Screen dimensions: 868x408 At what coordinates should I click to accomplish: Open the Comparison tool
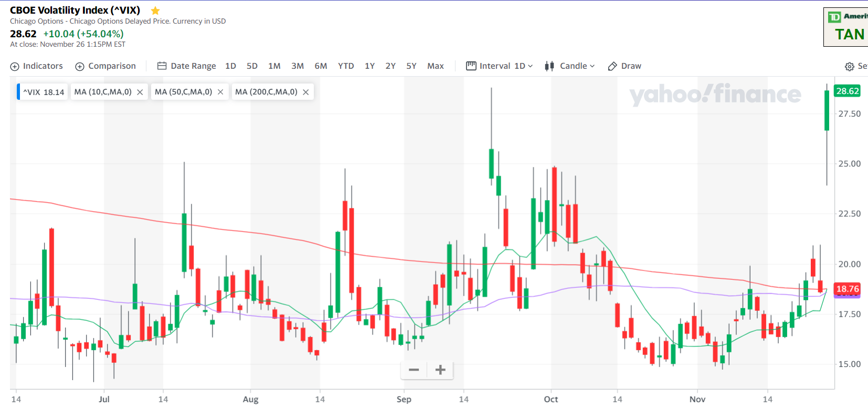point(105,66)
